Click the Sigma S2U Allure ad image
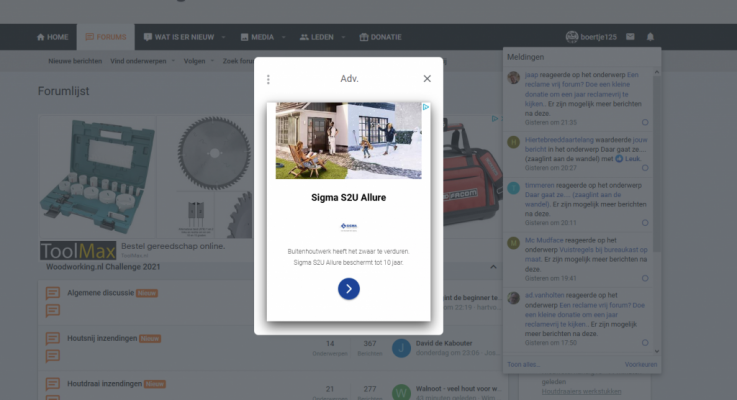The height and width of the screenshot is (400, 737). [x=348, y=141]
